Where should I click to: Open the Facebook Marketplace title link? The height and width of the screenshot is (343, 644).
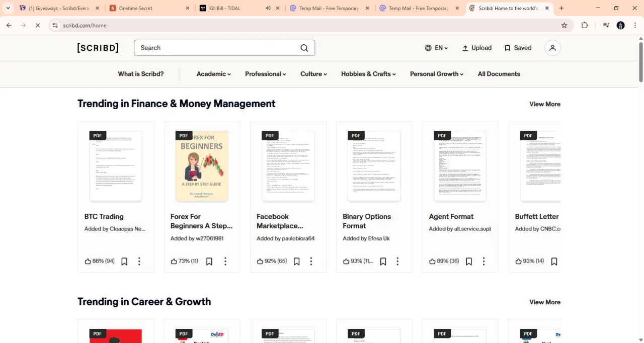tap(280, 221)
